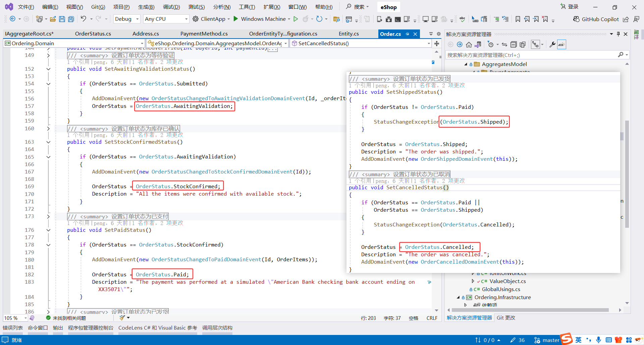Click the Sogou input method icon
The image size is (644, 345).
coord(567,339)
